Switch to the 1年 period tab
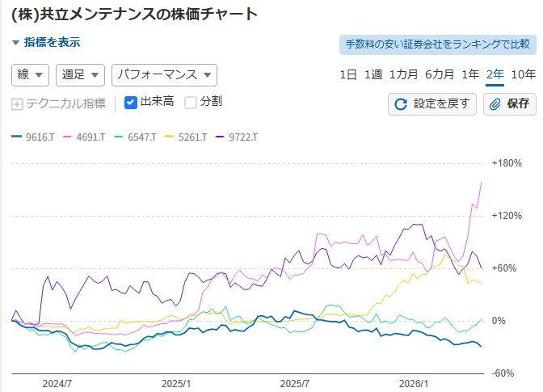 click(470, 74)
